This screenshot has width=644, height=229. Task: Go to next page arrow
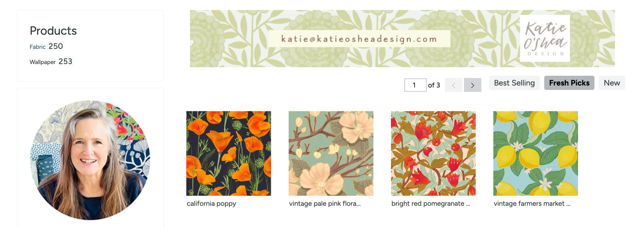[x=472, y=85]
